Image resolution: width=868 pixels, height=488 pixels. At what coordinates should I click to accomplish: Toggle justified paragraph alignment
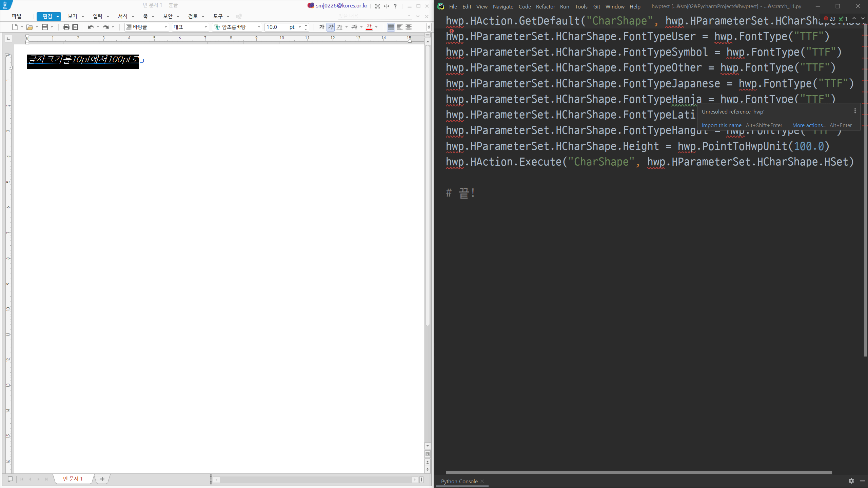coord(391,27)
